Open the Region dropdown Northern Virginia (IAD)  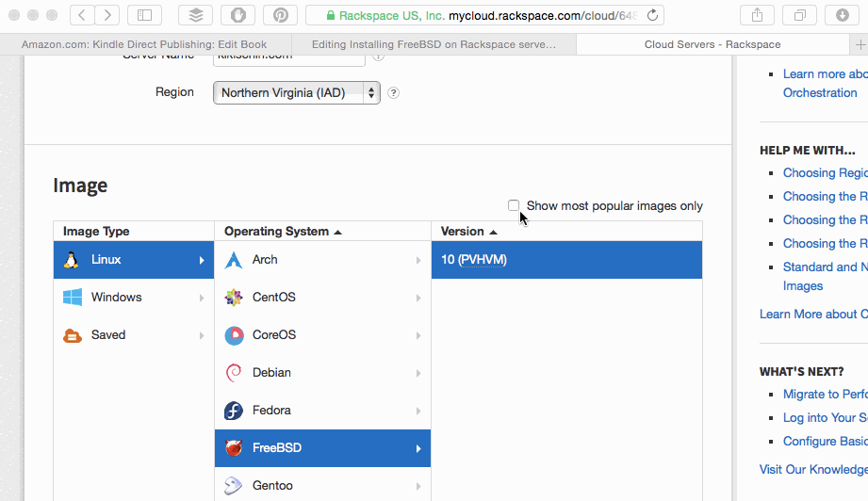click(297, 93)
